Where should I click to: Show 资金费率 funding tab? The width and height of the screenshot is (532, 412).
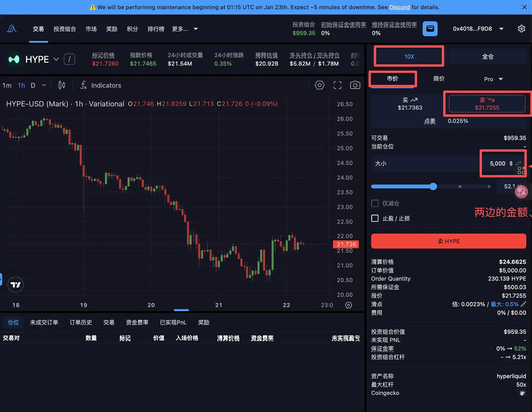pos(137,322)
